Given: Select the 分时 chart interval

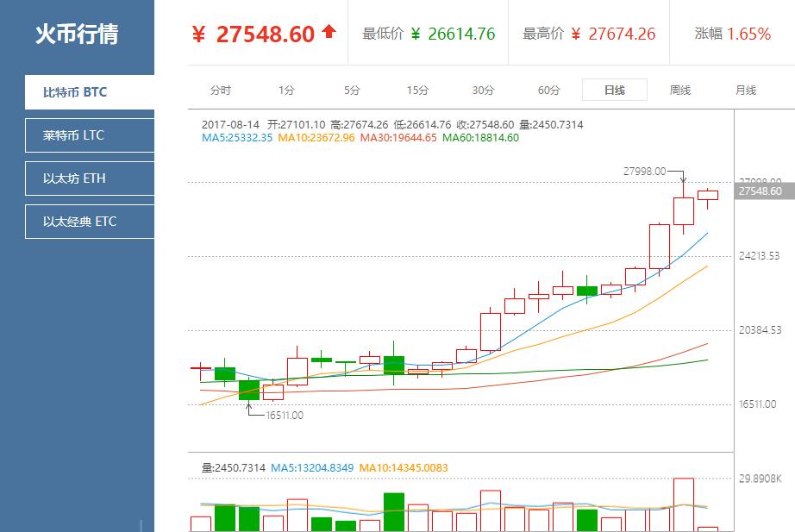Looking at the screenshot, I should tap(221, 91).
